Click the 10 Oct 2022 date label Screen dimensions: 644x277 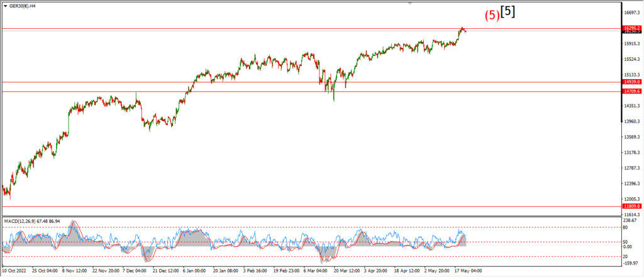[16, 271]
